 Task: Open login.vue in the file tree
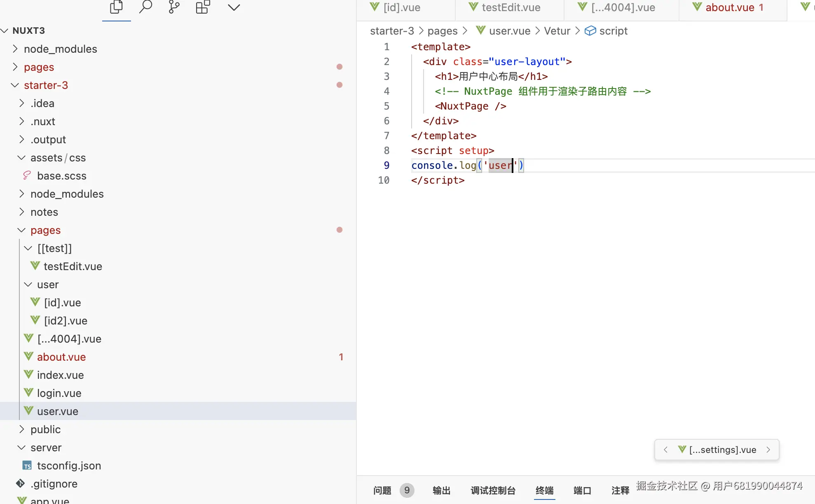click(x=59, y=393)
